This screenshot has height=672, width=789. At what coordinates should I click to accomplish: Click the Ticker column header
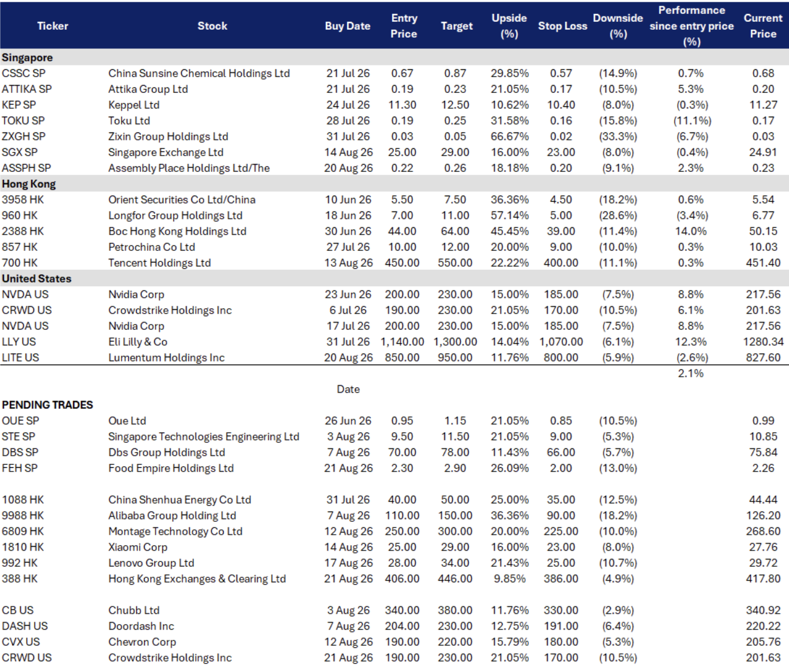point(53,26)
